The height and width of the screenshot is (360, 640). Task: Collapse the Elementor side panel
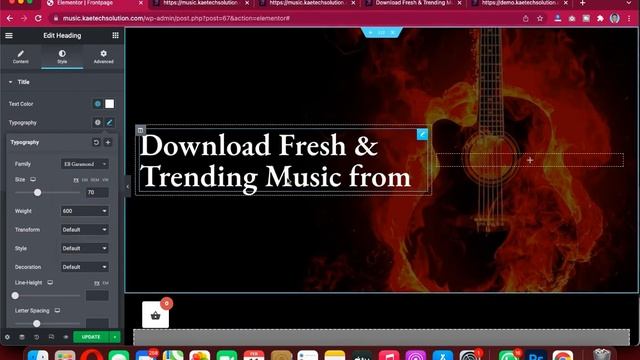pyautogui.click(x=127, y=187)
